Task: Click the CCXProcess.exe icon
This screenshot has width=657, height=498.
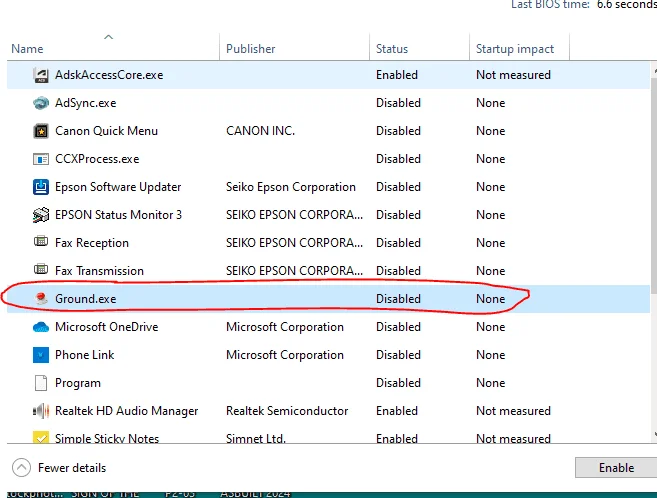Action: (41, 159)
